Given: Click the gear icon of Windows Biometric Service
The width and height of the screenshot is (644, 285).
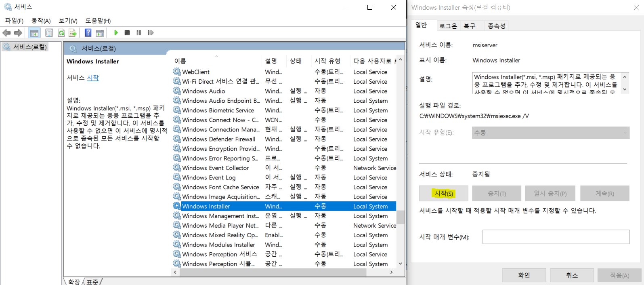Looking at the screenshot, I should [177, 110].
